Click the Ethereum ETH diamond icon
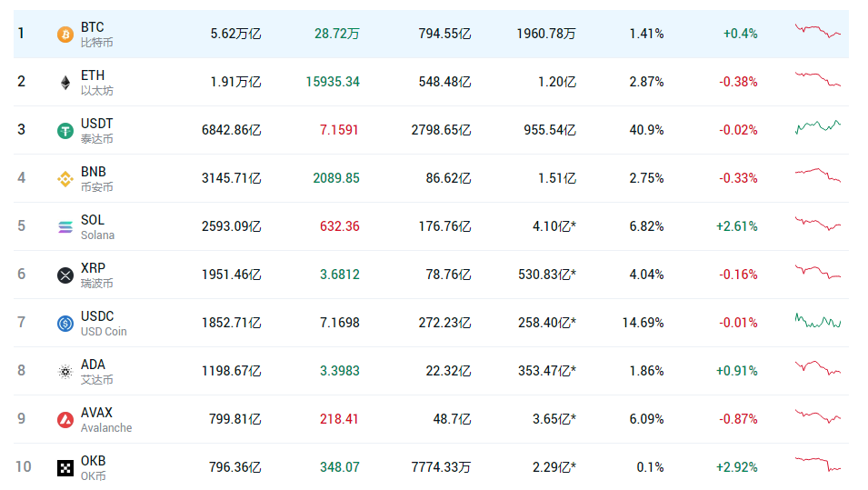 (x=65, y=83)
